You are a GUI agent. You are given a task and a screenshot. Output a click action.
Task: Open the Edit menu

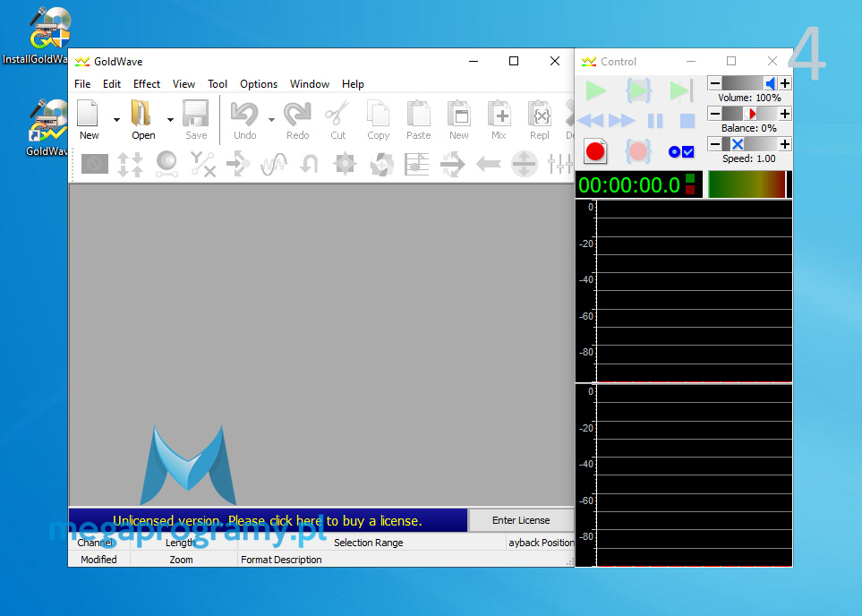pyautogui.click(x=112, y=84)
